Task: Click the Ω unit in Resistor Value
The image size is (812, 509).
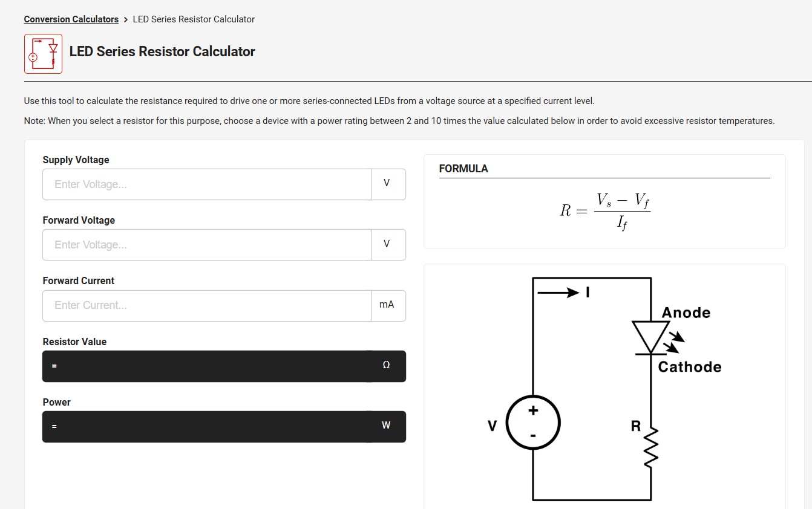Action: (386, 365)
